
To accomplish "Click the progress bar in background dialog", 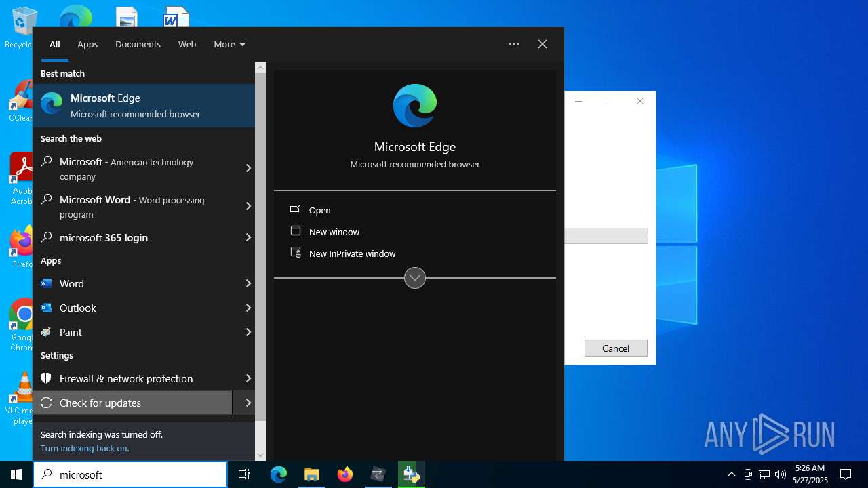I will [606, 236].
